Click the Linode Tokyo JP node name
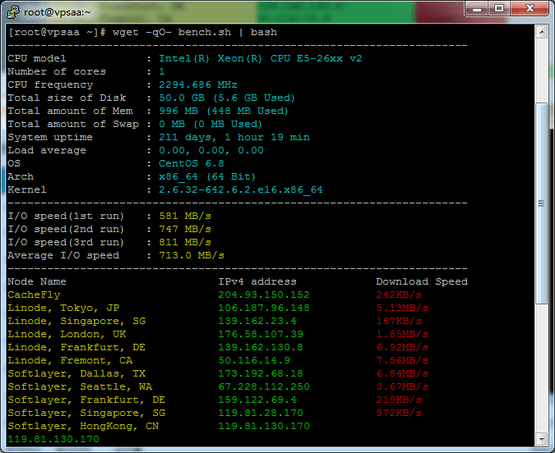This screenshot has width=555, height=453. 63,308
